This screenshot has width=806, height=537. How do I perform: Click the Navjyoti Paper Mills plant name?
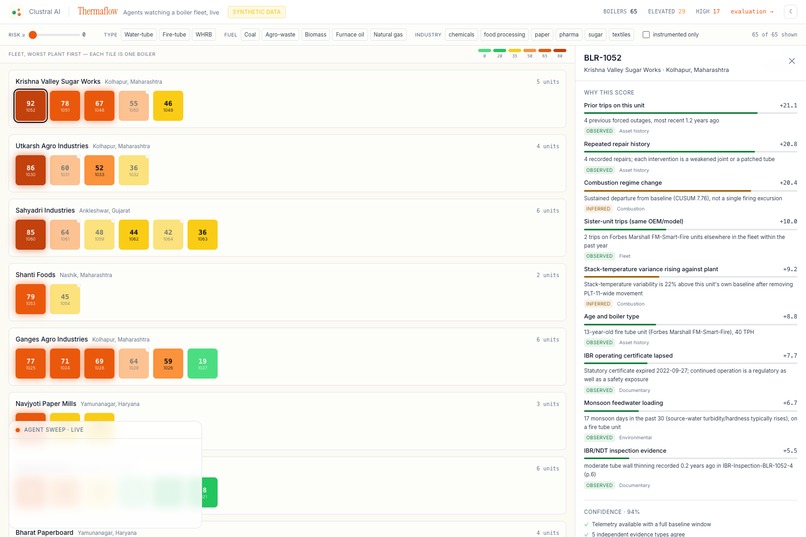(46, 403)
